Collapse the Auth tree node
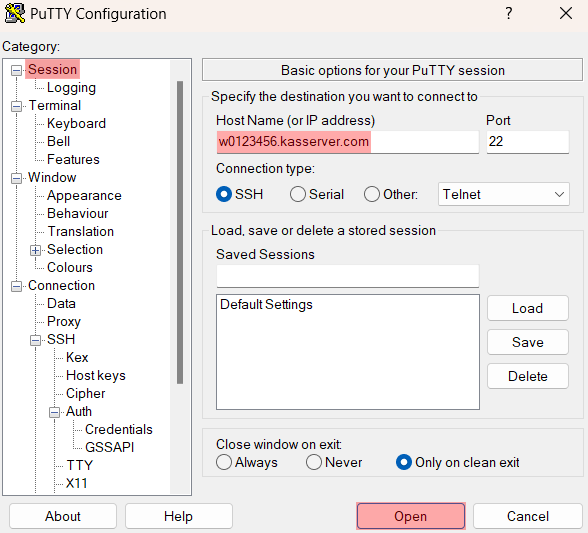 coord(54,412)
